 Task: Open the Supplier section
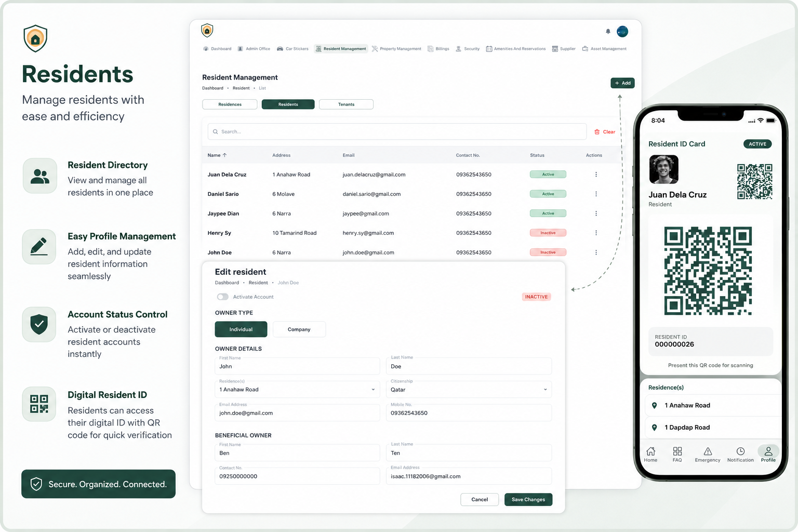pos(564,49)
